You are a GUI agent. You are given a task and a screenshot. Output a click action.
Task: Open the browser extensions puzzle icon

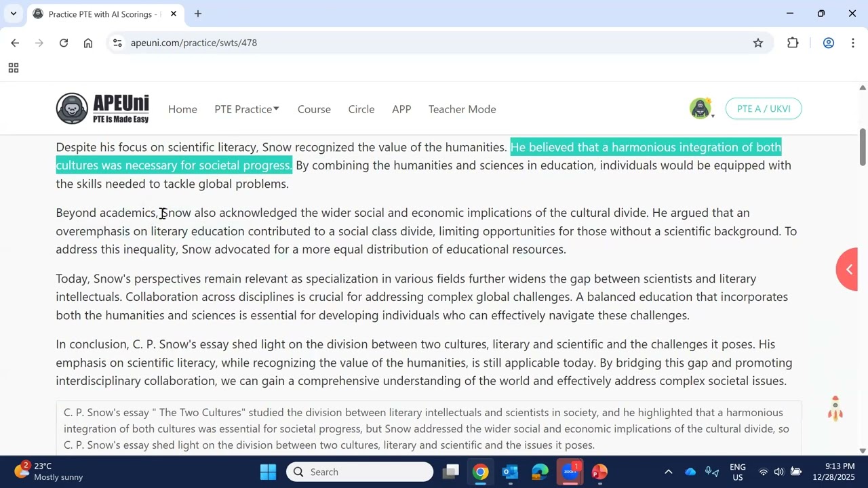[793, 43]
